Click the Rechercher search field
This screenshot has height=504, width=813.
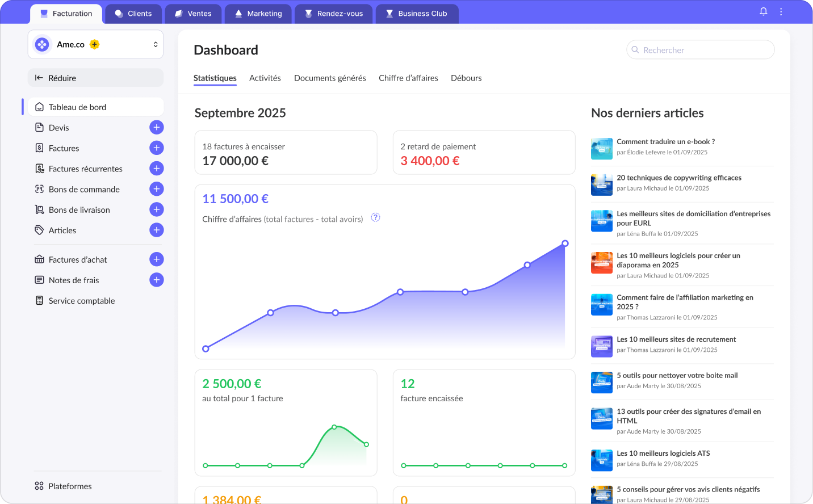(704, 50)
